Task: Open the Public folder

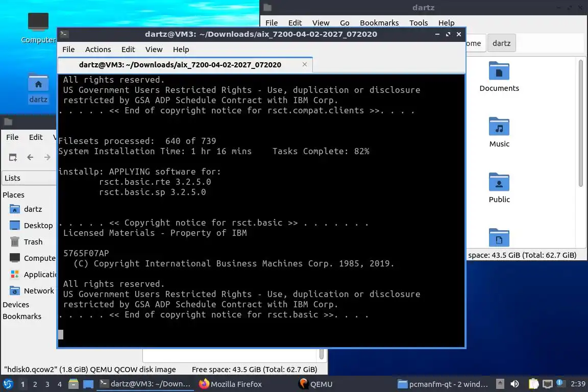Action: 499,187
